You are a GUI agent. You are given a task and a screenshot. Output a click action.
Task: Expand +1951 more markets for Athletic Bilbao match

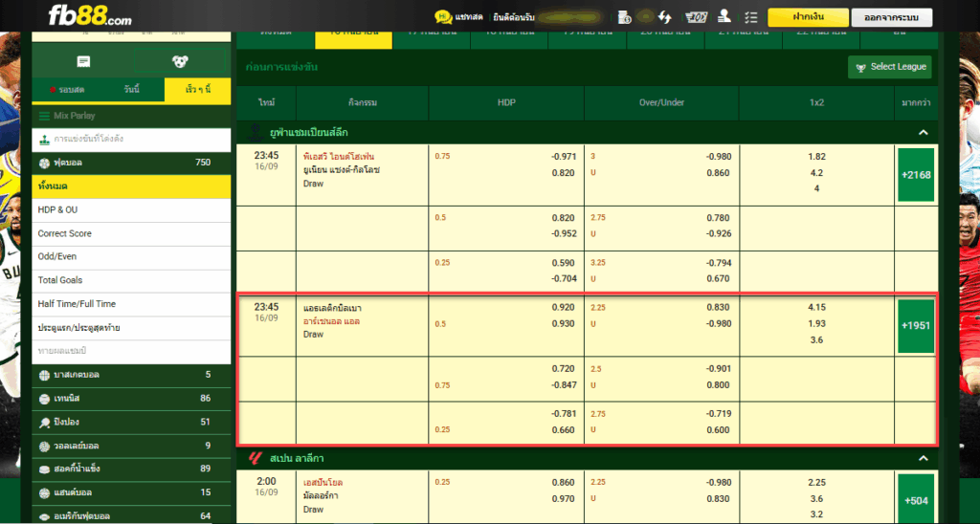(916, 326)
